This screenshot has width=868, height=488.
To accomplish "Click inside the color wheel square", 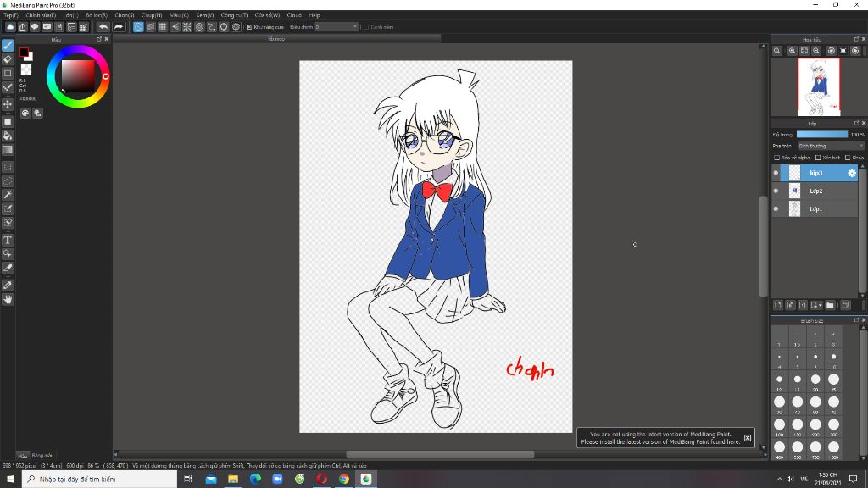I will tap(78, 75).
